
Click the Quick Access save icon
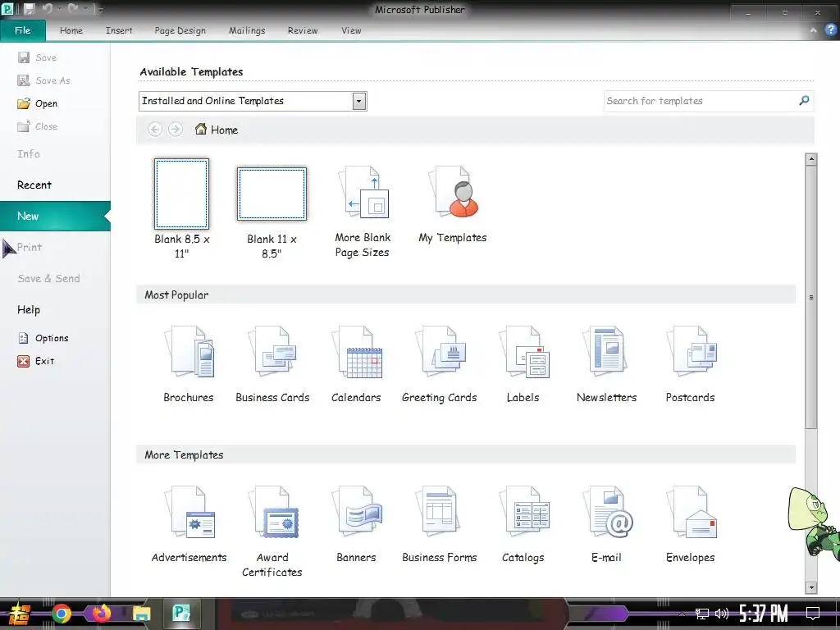(x=29, y=9)
